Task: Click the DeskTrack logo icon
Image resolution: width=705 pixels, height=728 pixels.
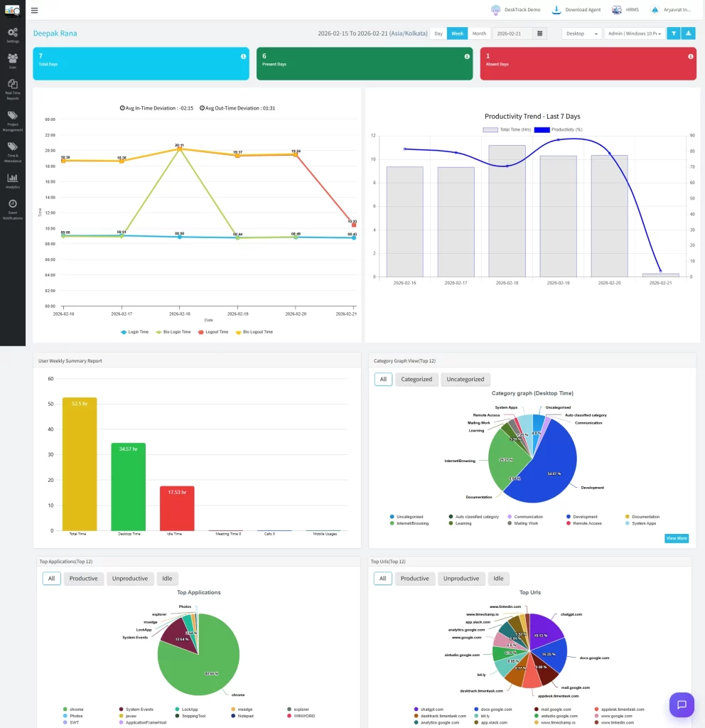Action: coord(13,10)
